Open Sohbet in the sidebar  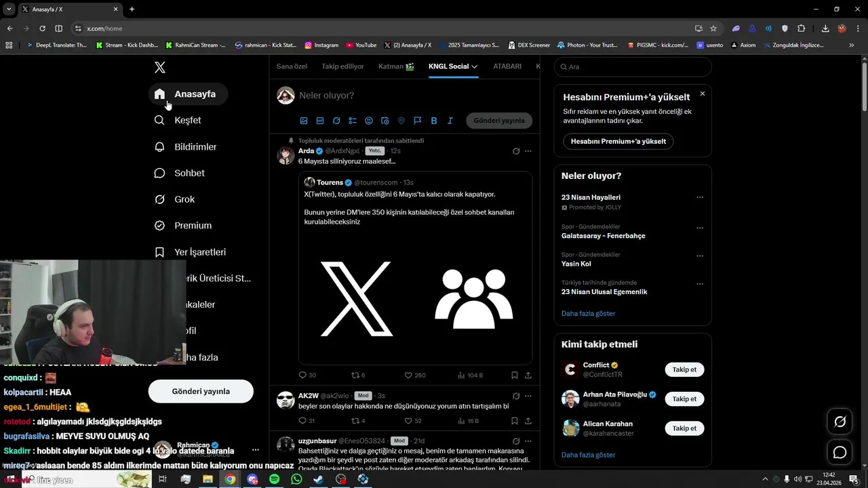tap(180, 173)
